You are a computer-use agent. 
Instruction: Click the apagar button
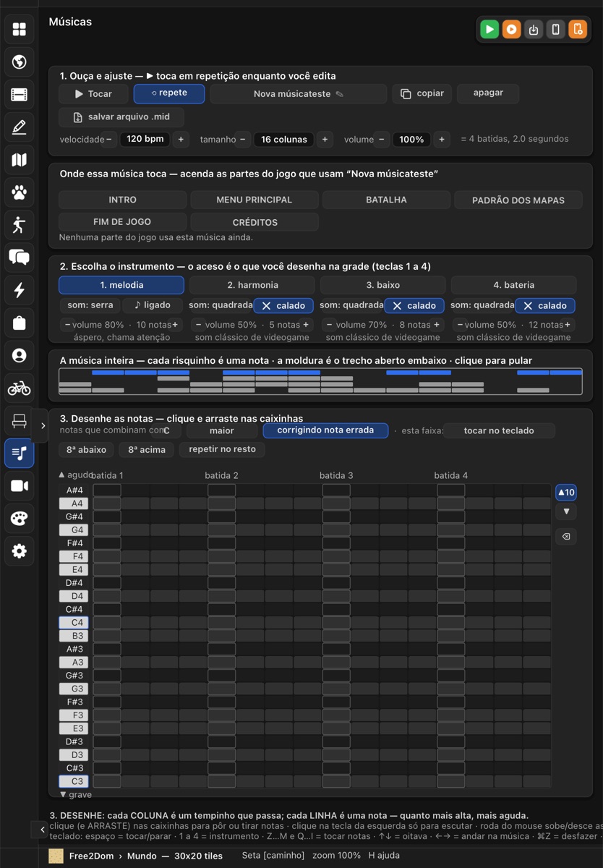pyautogui.click(x=488, y=93)
